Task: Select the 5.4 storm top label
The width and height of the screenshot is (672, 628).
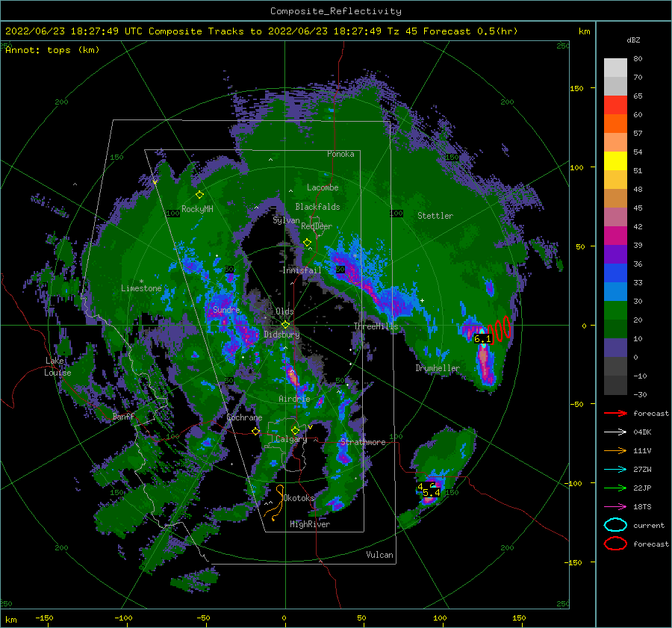Action: pos(431,493)
